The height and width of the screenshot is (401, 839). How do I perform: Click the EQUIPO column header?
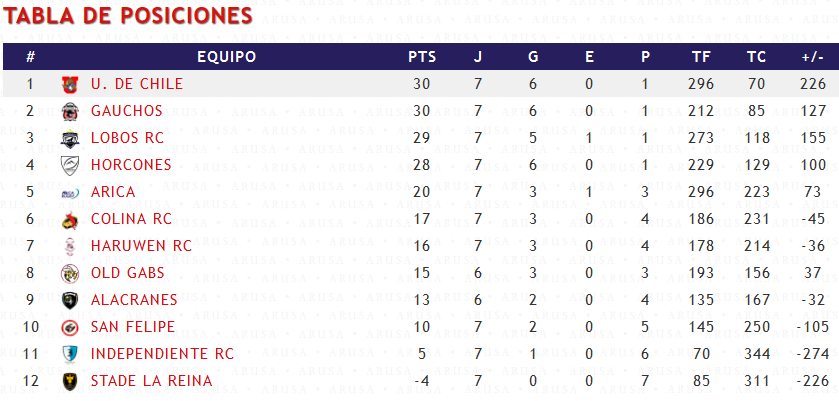pyautogui.click(x=226, y=57)
